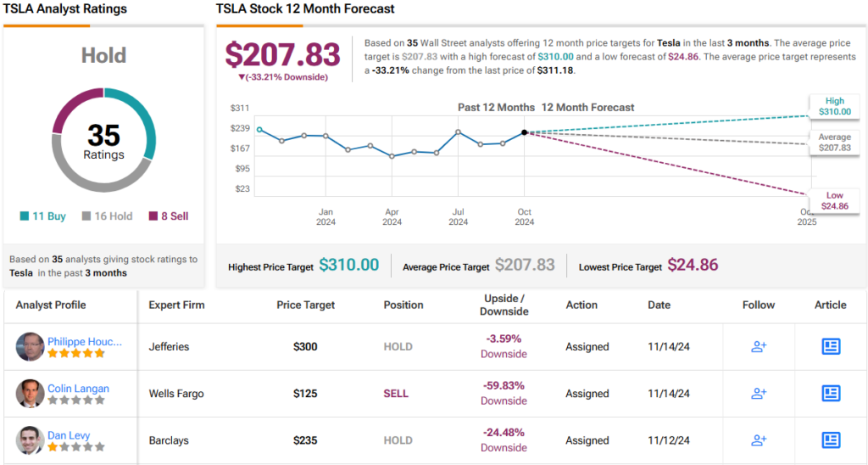Select the Average $207.83 forecast label
Viewport: 868px width, 465px height.
click(x=834, y=142)
